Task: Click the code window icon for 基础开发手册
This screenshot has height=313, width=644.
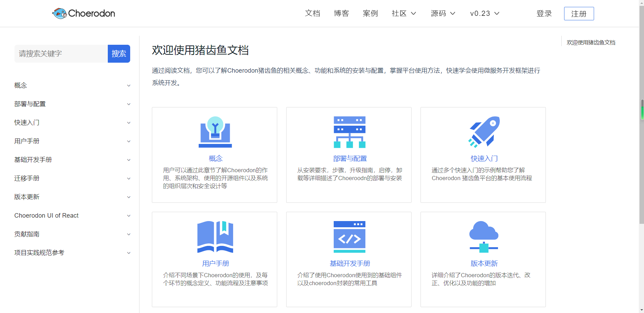Action: (x=349, y=237)
